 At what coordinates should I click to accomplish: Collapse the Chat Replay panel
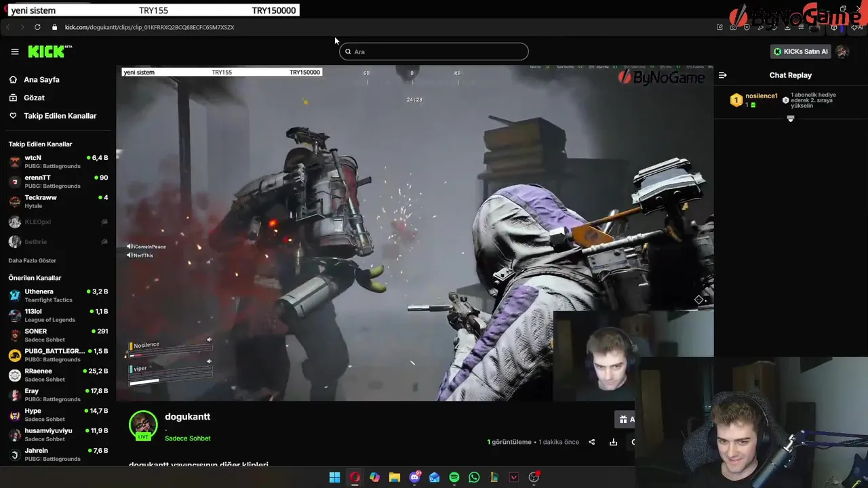click(x=723, y=75)
